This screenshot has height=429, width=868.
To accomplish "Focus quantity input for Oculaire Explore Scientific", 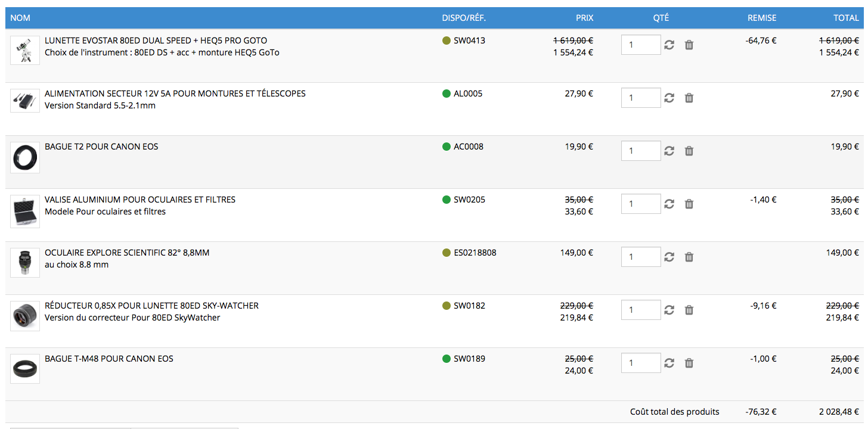I will pyautogui.click(x=640, y=257).
